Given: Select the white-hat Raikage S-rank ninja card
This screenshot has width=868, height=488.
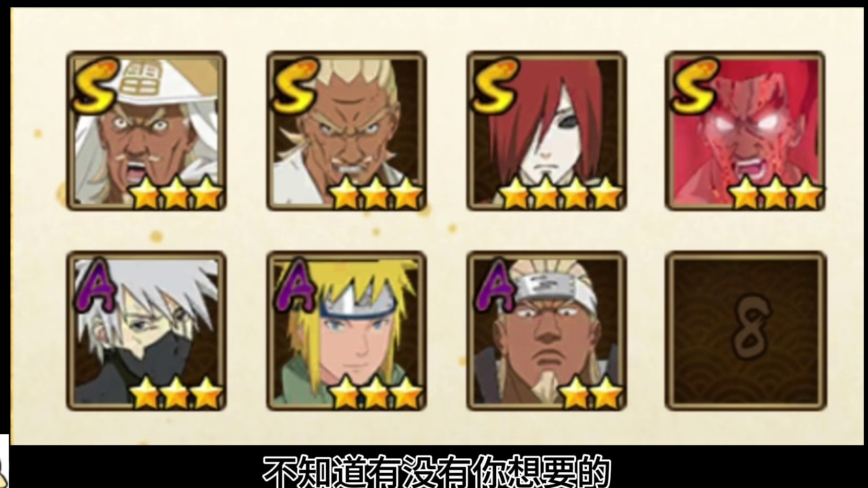Looking at the screenshot, I should point(146,131).
